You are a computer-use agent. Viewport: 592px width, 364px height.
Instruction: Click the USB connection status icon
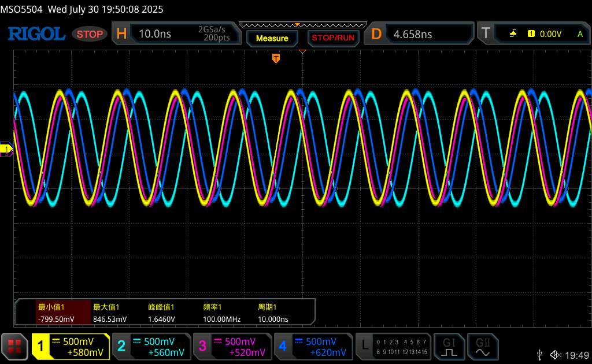(x=540, y=355)
